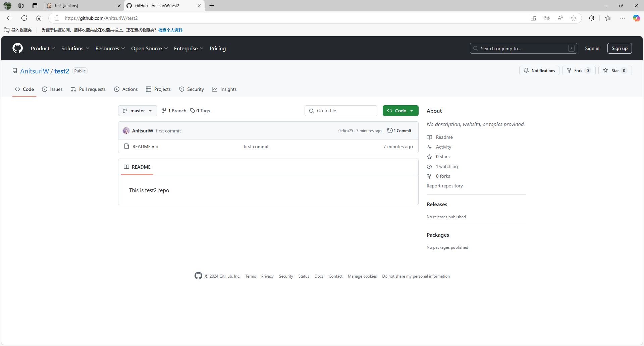This screenshot has height=346, width=644.
Task: Click AnitsuriW's avatar in commit row
Action: 126,131
